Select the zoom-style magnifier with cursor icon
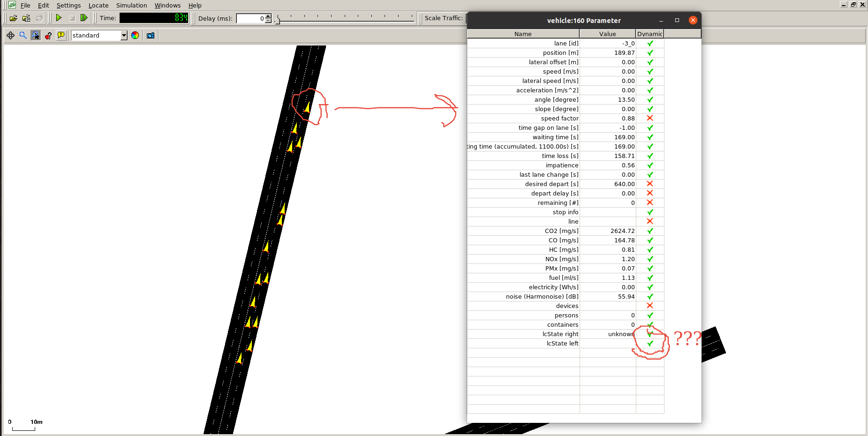 coord(35,35)
